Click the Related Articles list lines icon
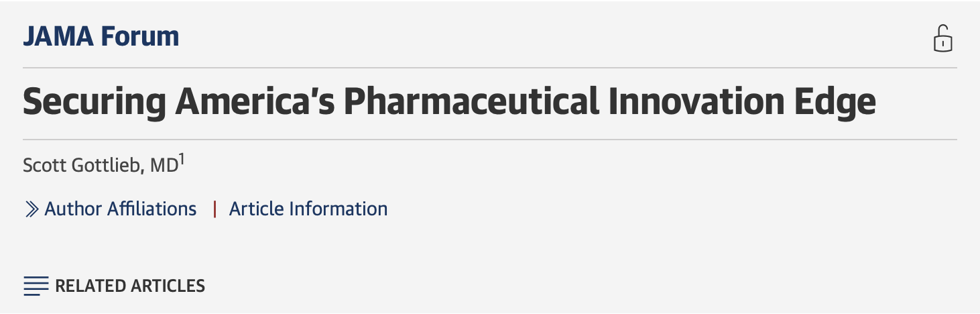The image size is (980, 314). point(36,286)
